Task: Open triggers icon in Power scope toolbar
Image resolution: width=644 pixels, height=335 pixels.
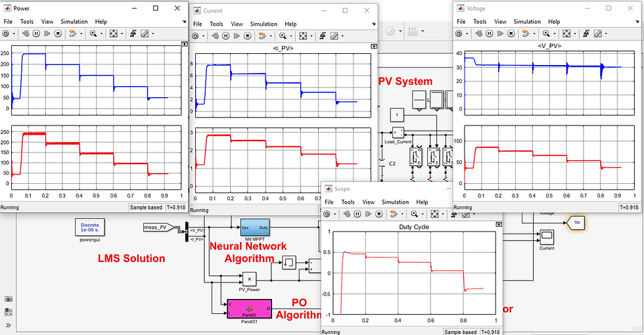Action: (133, 33)
